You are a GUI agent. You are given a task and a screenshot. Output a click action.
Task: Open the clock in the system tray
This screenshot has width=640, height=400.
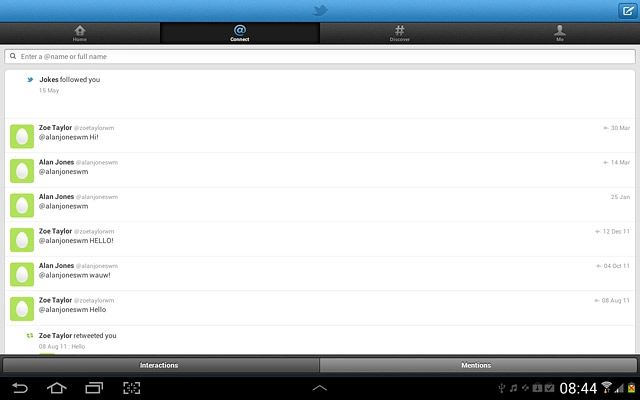click(578, 388)
